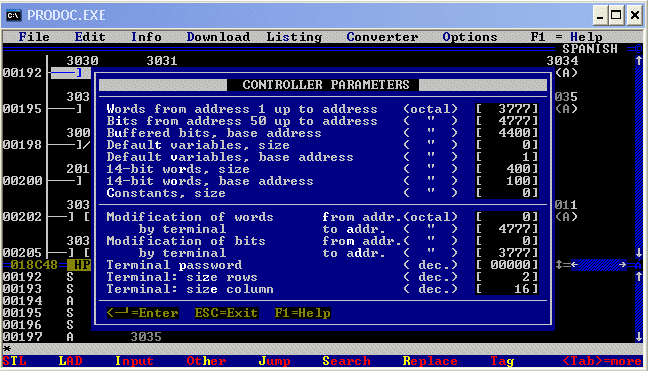Click ladder rung number 00198
Image resolution: width=648 pixels, height=371 pixels.
coord(22,145)
